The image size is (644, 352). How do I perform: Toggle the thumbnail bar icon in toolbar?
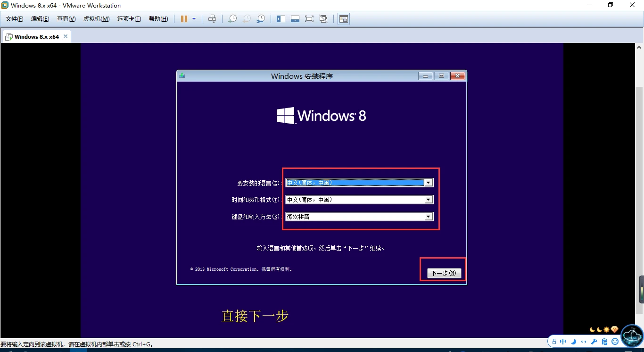(x=295, y=19)
